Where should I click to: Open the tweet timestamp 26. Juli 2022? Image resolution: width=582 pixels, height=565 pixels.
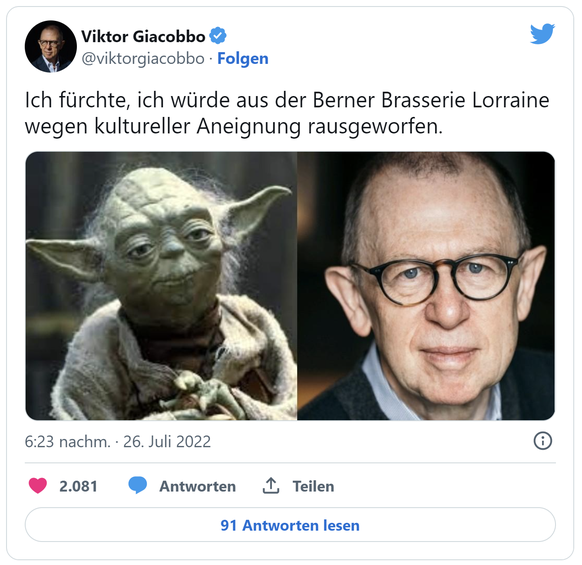tap(167, 441)
